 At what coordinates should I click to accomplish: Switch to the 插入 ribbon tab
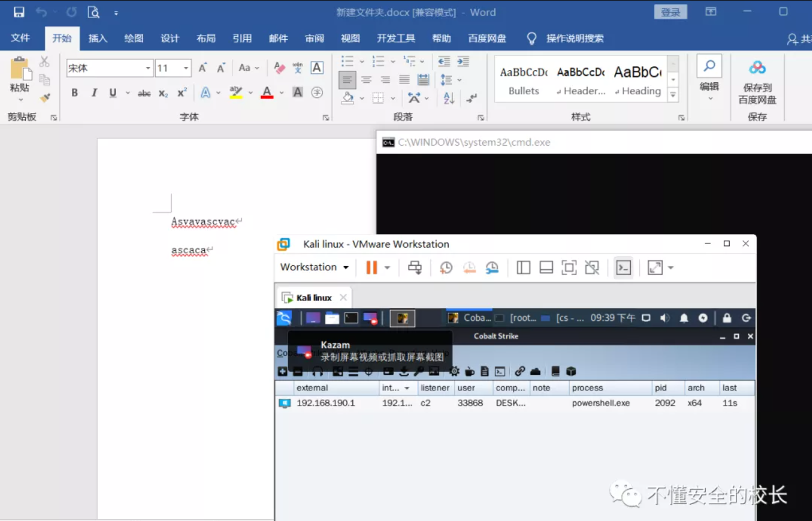97,38
